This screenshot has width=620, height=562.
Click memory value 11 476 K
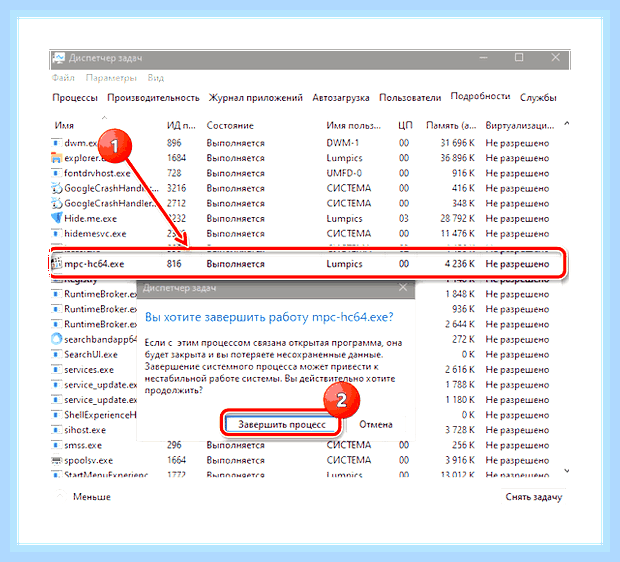tap(457, 233)
